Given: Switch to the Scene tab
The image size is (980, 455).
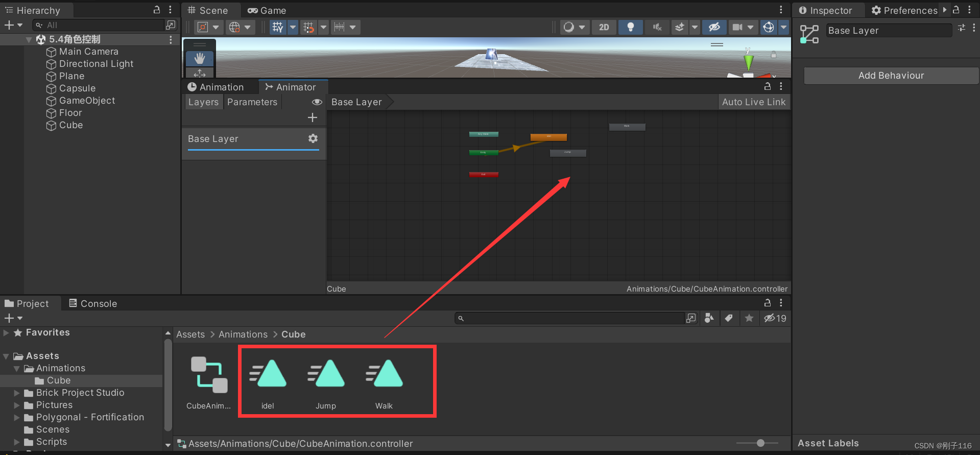Looking at the screenshot, I should pos(208,10).
